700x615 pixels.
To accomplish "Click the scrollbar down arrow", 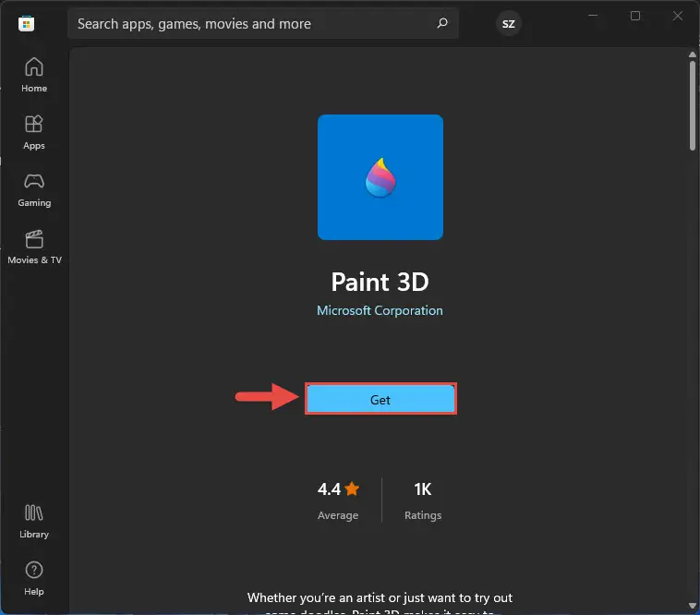I will coord(693,606).
